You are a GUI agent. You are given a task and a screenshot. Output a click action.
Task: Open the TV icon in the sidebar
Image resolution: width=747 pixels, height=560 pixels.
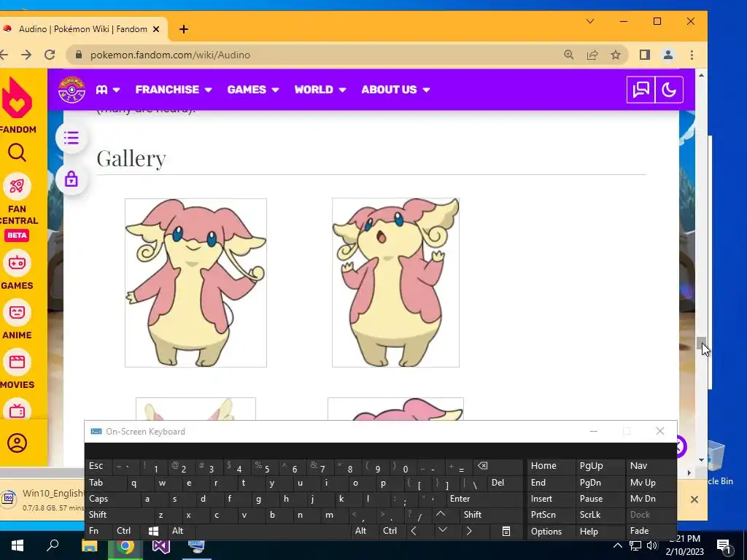coord(18,410)
